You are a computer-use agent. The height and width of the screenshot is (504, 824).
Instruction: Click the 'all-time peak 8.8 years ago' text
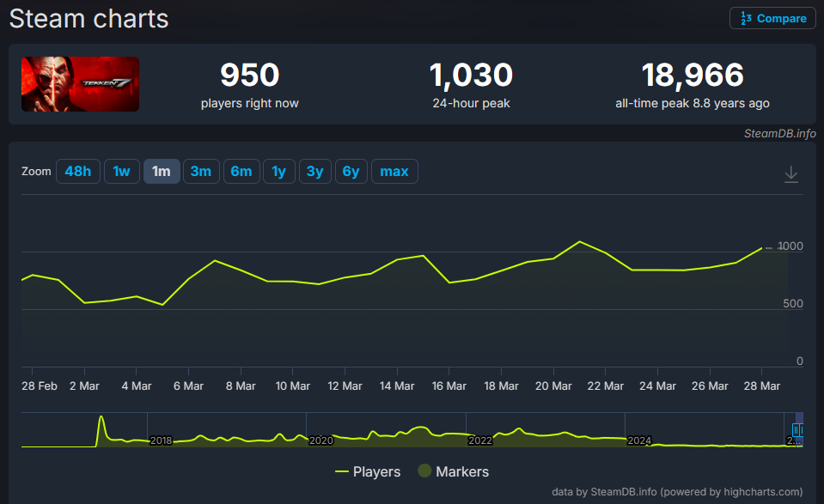click(693, 103)
